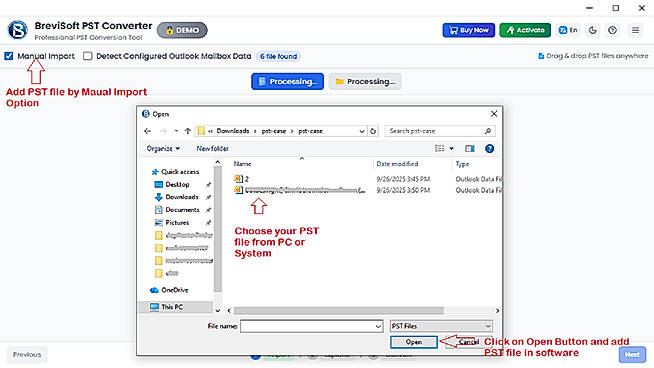This screenshot has width=654, height=368.
Task: Click the DEMO lock badge
Action: click(x=182, y=30)
